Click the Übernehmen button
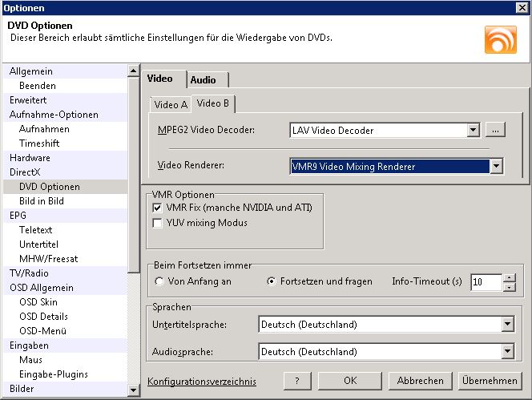 click(489, 381)
